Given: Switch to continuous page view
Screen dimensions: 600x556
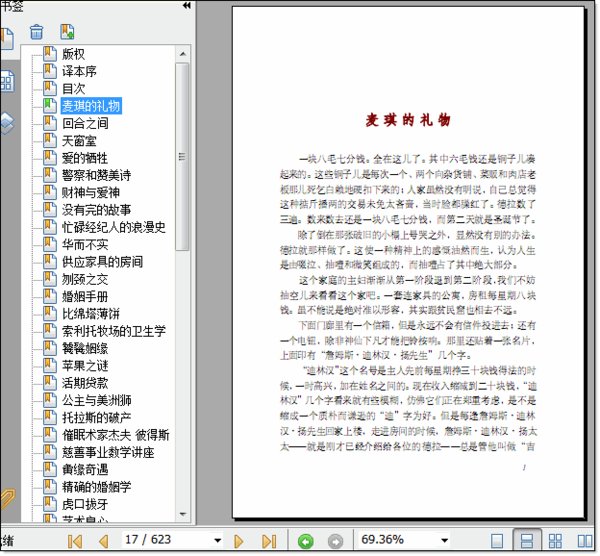Looking at the screenshot, I should [x=527, y=540].
